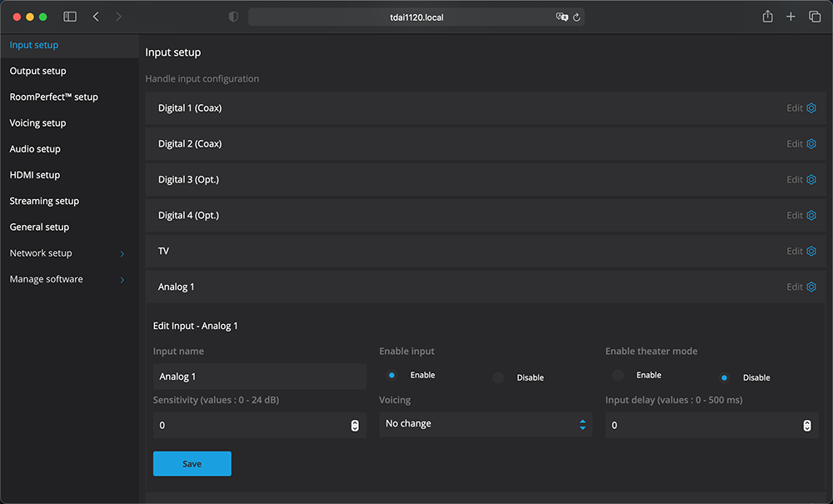The image size is (833, 504).
Task: Open the Safari share menu icon
Action: click(768, 17)
